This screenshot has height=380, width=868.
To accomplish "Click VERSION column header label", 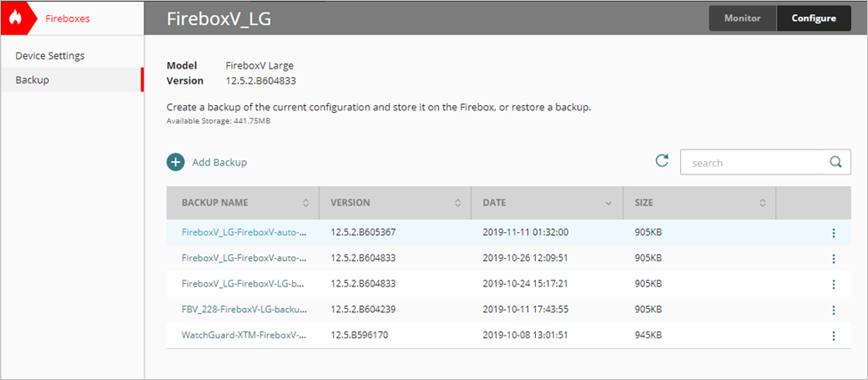I will [350, 202].
